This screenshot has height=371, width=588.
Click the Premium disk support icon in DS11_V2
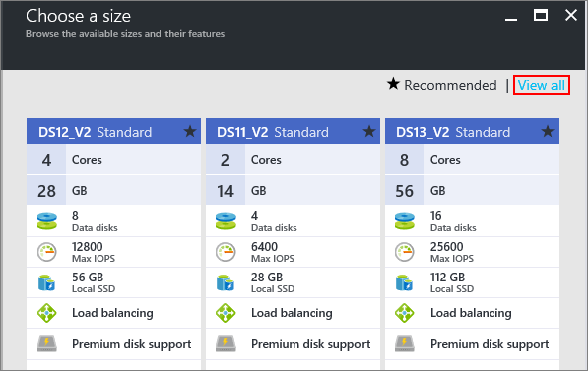pyautogui.click(x=226, y=343)
